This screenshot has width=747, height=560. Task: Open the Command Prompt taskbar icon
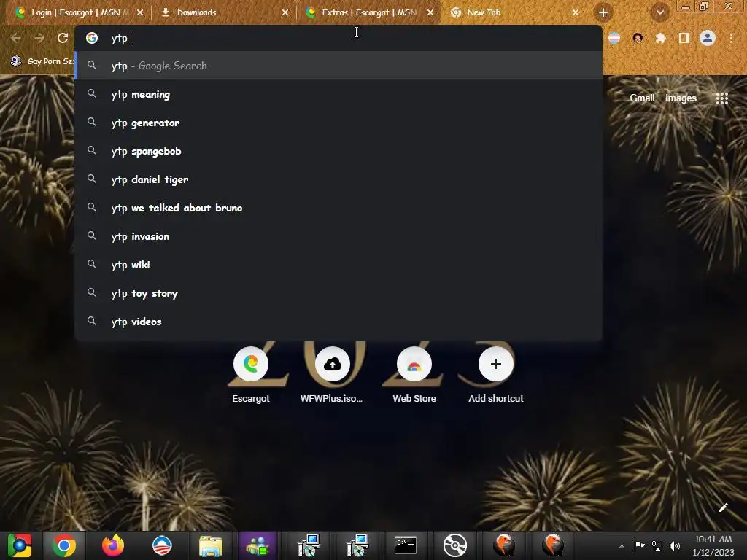pos(406,545)
